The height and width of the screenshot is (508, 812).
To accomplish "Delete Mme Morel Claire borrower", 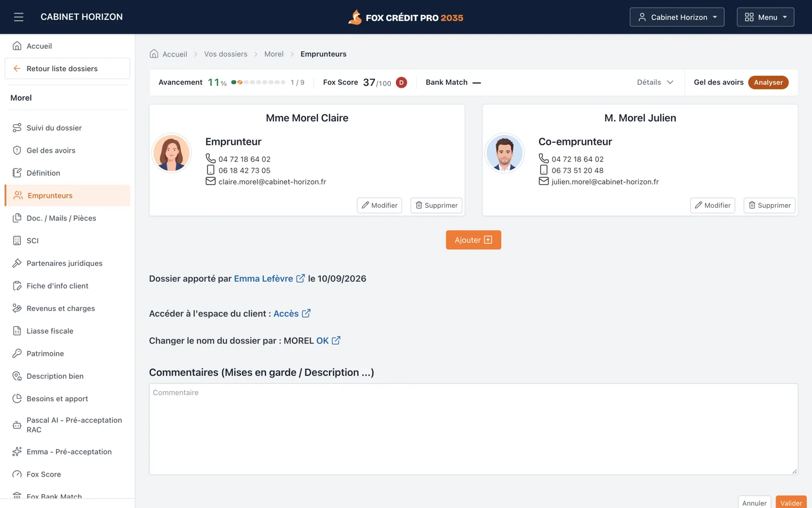I will click(x=436, y=205).
